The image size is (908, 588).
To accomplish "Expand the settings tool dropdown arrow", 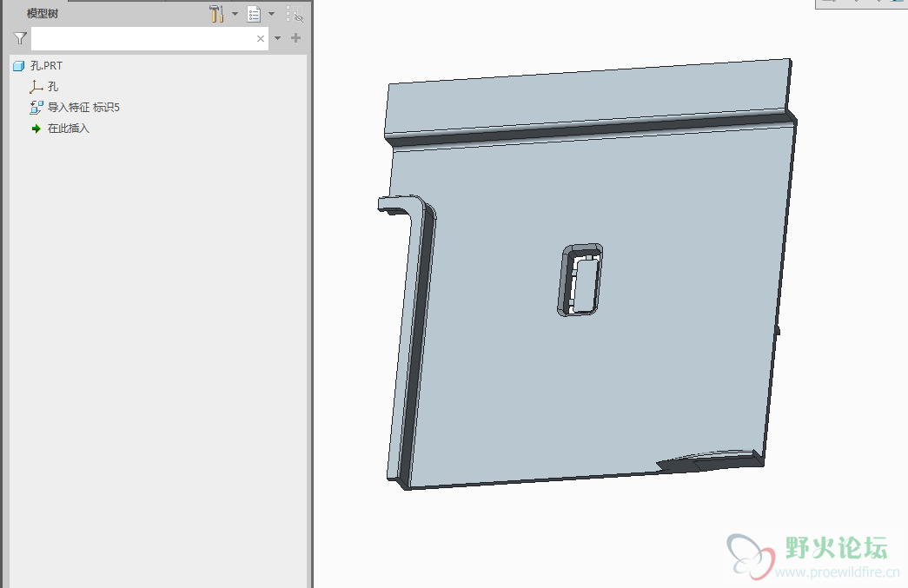I will 235,14.
